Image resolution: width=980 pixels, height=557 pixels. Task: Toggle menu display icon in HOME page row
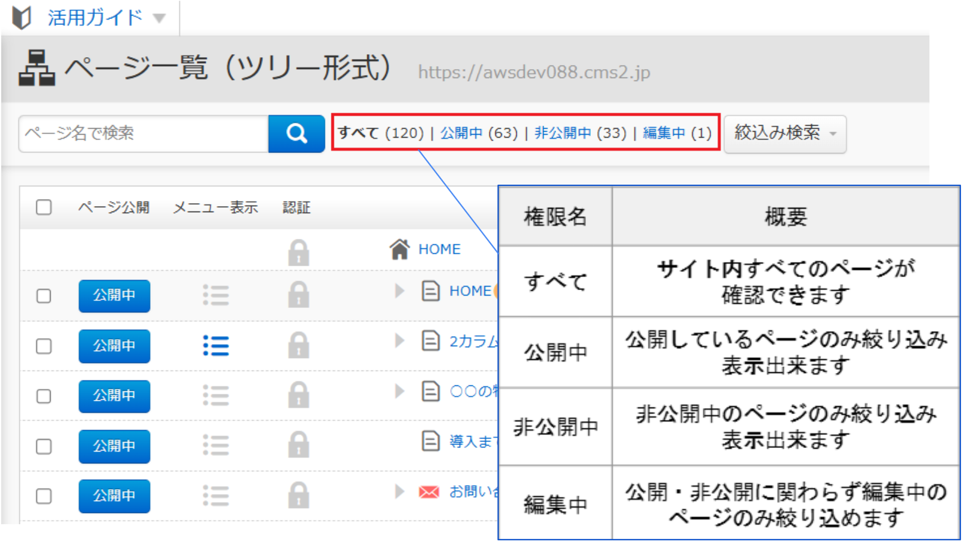[216, 295]
